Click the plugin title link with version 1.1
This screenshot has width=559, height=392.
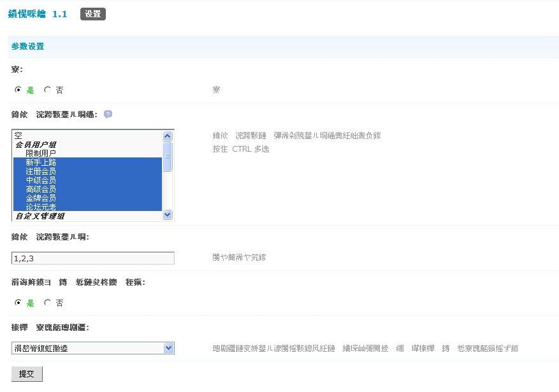tap(38, 14)
